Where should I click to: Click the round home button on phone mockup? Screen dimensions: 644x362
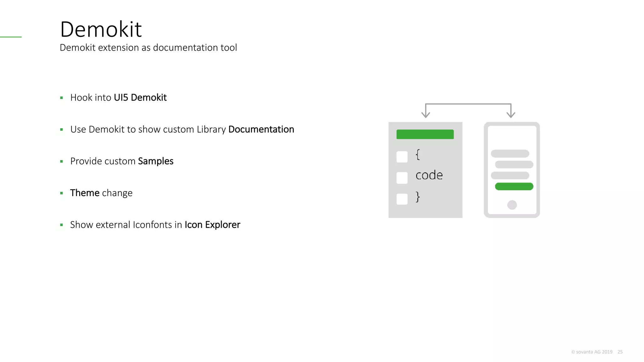point(512,205)
